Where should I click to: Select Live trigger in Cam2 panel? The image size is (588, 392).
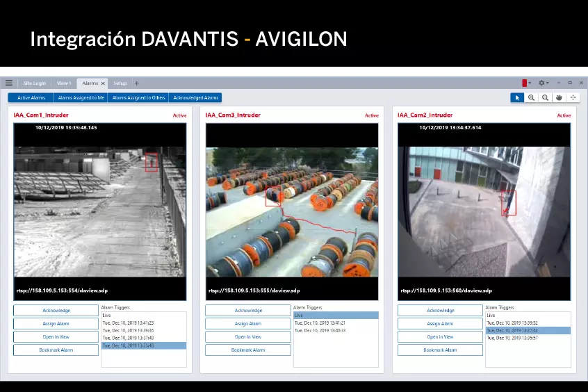pyautogui.click(x=528, y=316)
